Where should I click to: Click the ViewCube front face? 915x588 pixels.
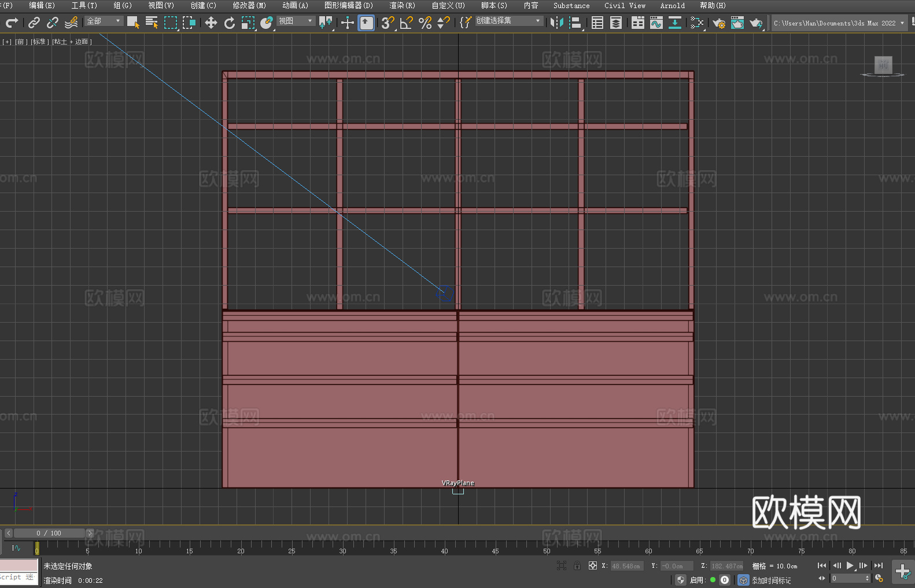point(883,65)
